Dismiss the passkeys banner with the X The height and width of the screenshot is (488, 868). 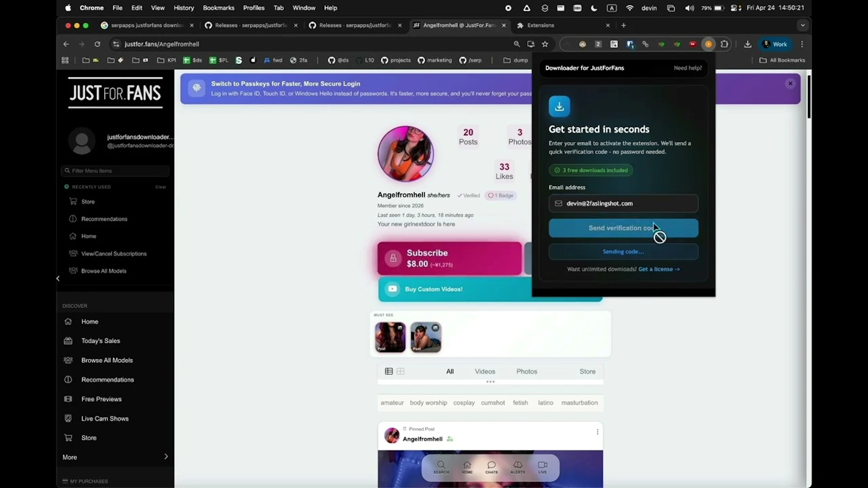pyautogui.click(x=790, y=84)
